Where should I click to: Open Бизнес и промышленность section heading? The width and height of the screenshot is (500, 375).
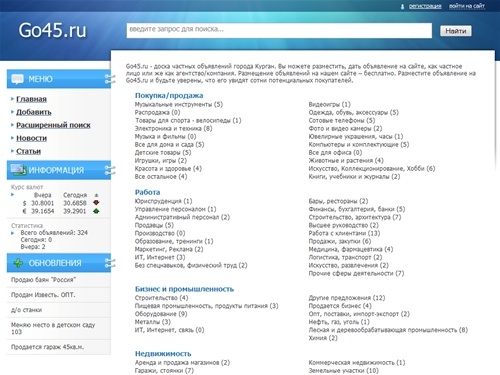[x=184, y=289]
